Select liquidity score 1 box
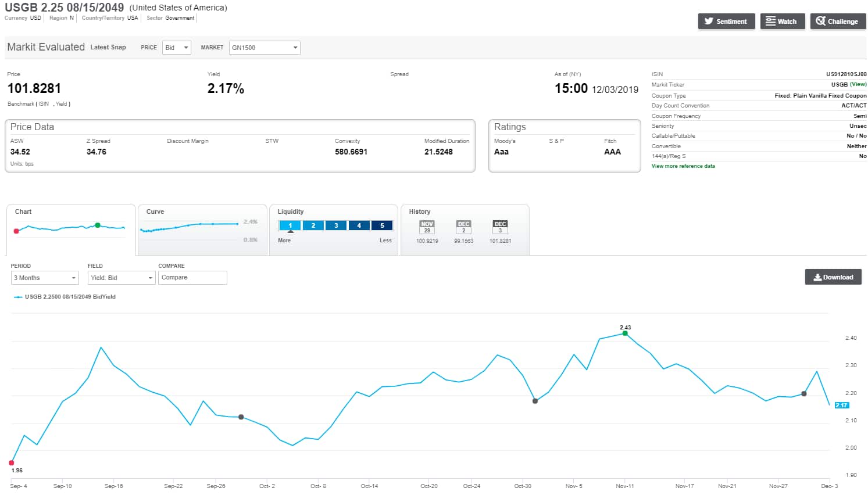This screenshot has width=868, height=495. click(x=290, y=225)
